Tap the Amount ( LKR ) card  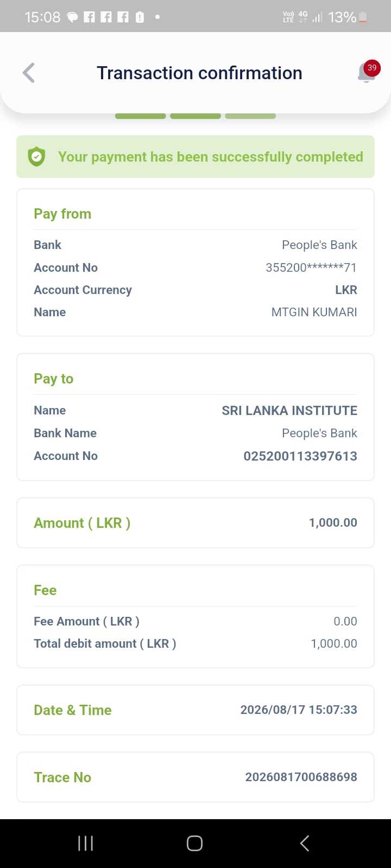click(x=195, y=523)
